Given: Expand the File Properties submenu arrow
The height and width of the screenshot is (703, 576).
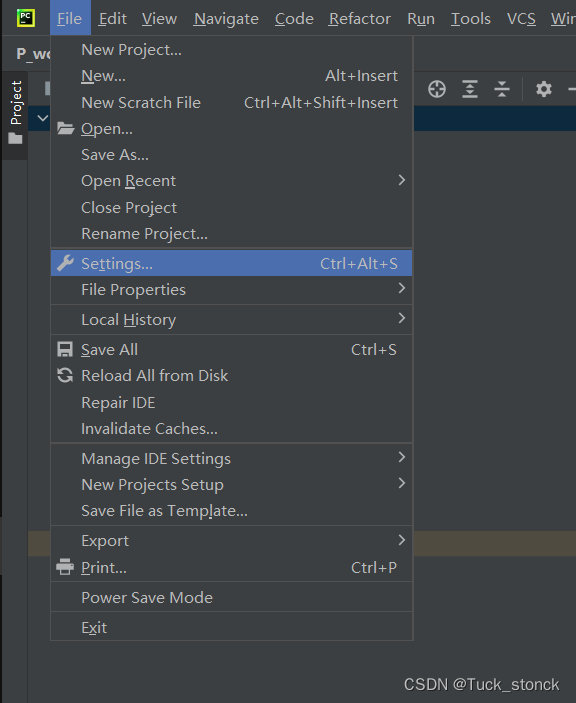Looking at the screenshot, I should coord(401,288).
